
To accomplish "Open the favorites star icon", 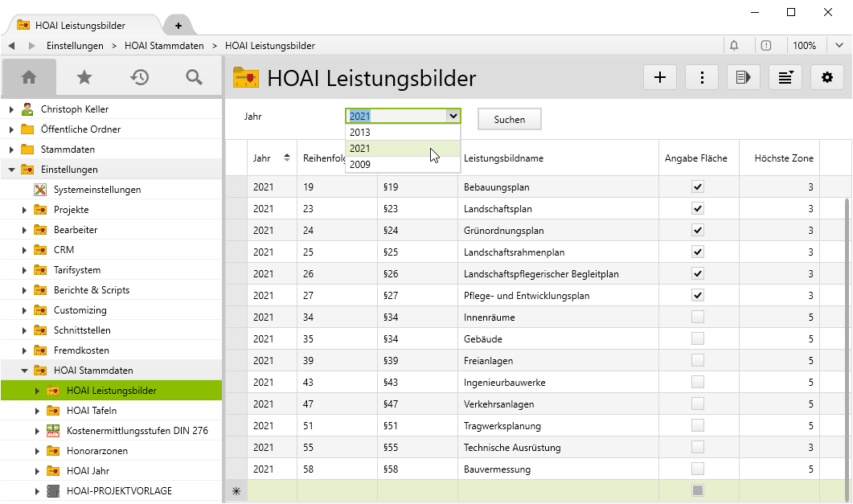I will (x=84, y=77).
